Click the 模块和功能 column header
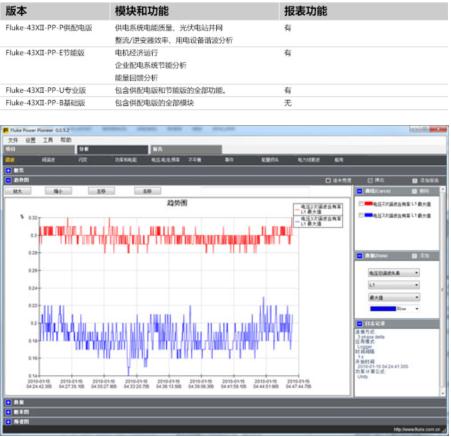Viewport: 451px width, 437px height. (142, 11)
